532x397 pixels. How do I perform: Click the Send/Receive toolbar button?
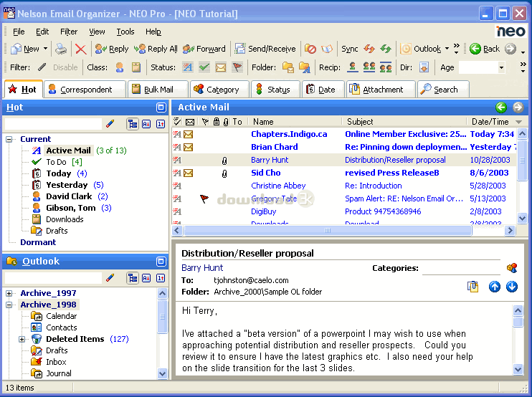coord(265,49)
